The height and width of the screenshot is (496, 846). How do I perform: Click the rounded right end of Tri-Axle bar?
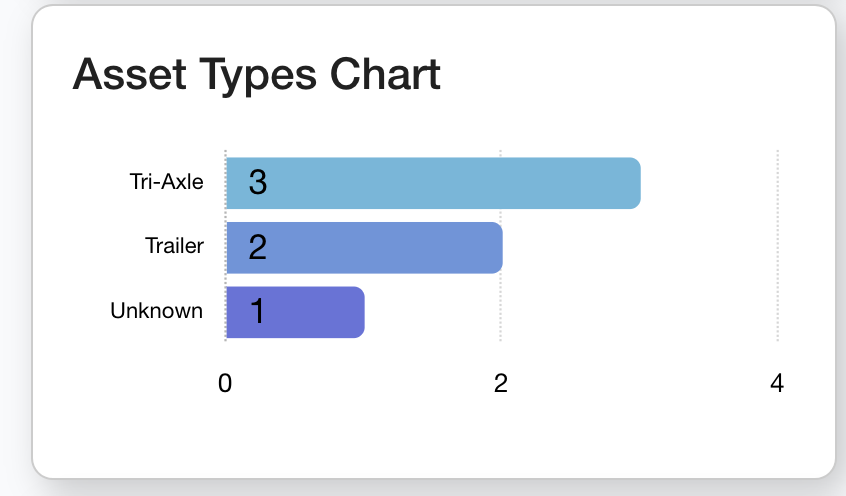633,183
